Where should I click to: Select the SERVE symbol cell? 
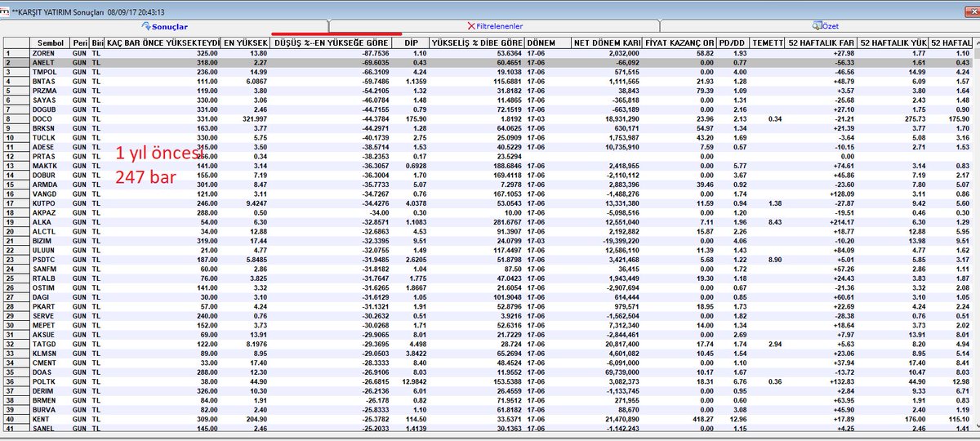(50, 318)
